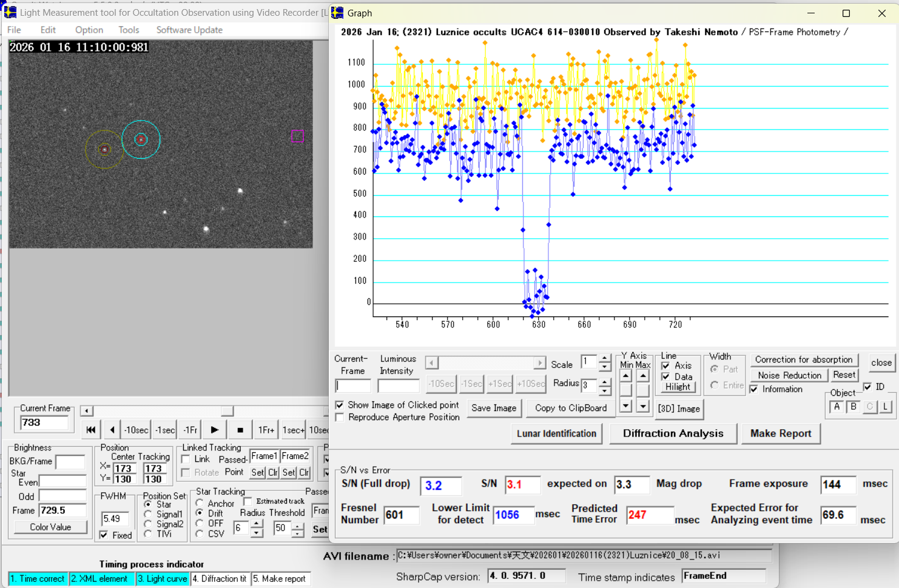The width and height of the screenshot is (899, 588).
Task: Click the Make Report button
Action: 780,433
